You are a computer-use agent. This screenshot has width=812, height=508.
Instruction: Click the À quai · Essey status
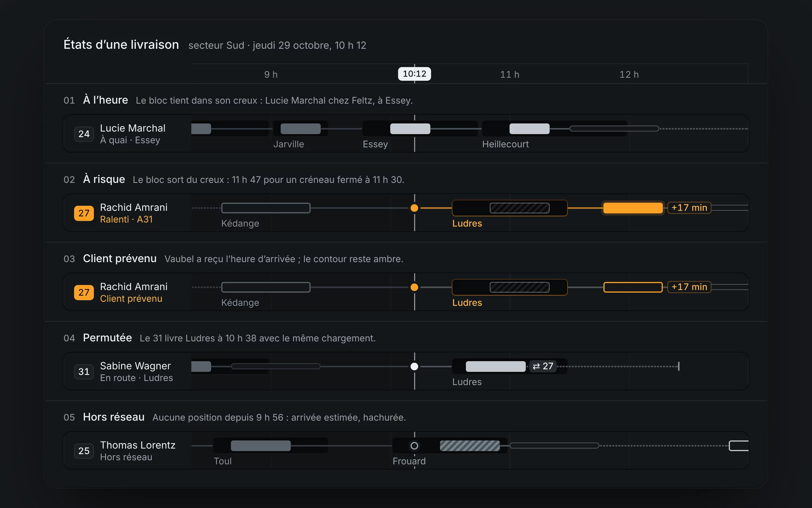[130, 140]
